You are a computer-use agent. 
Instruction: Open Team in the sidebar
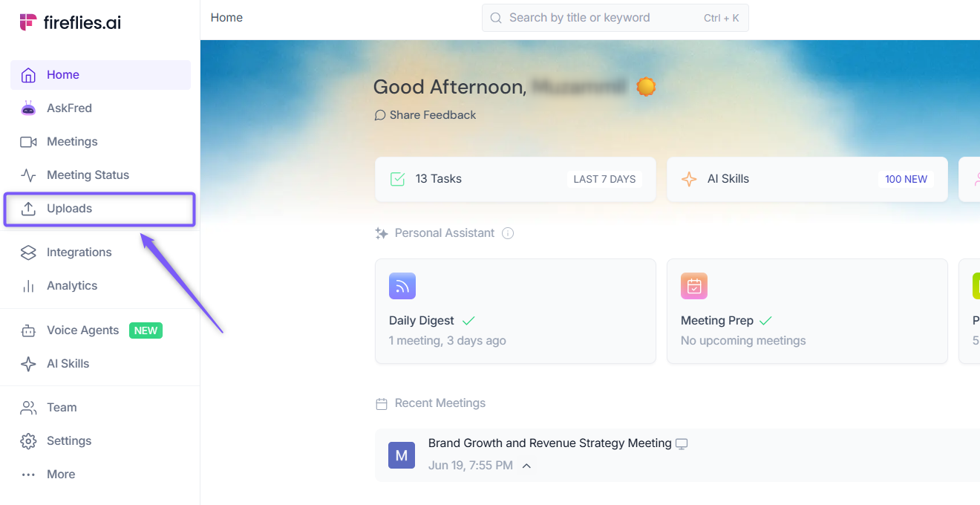[x=100, y=408]
